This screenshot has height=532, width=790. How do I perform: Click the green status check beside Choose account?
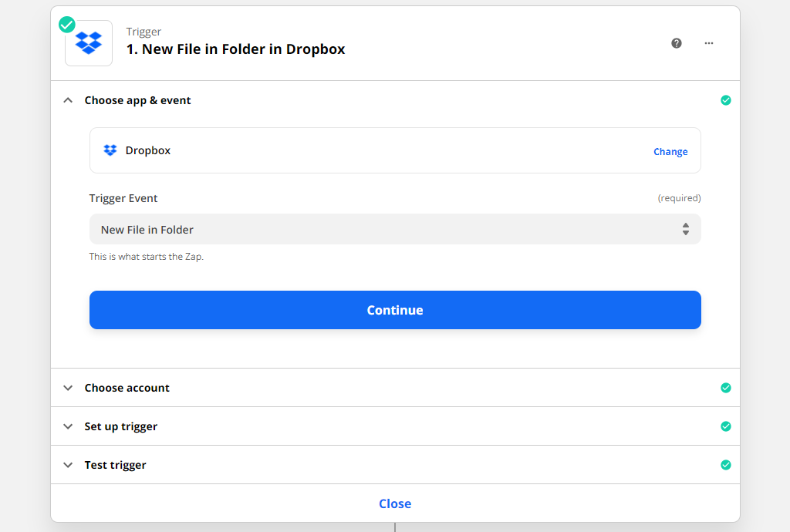point(726,388)
